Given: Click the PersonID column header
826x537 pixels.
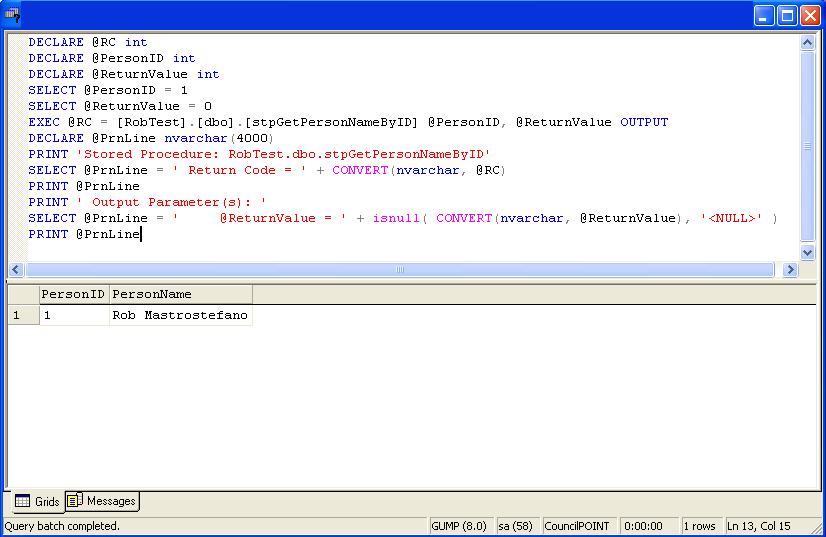Looking at the screenshot, I should click(x=73, y=294).
